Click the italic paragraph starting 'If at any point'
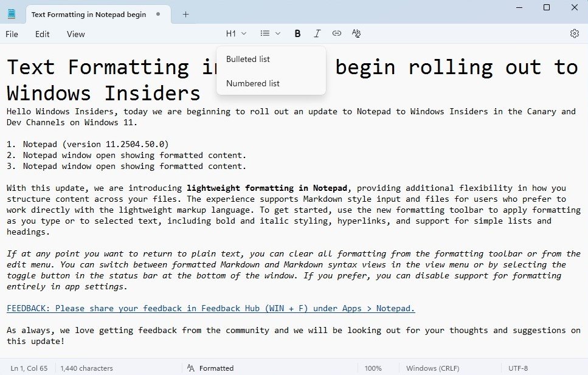 pyautogui.click(x=294, y=270)
